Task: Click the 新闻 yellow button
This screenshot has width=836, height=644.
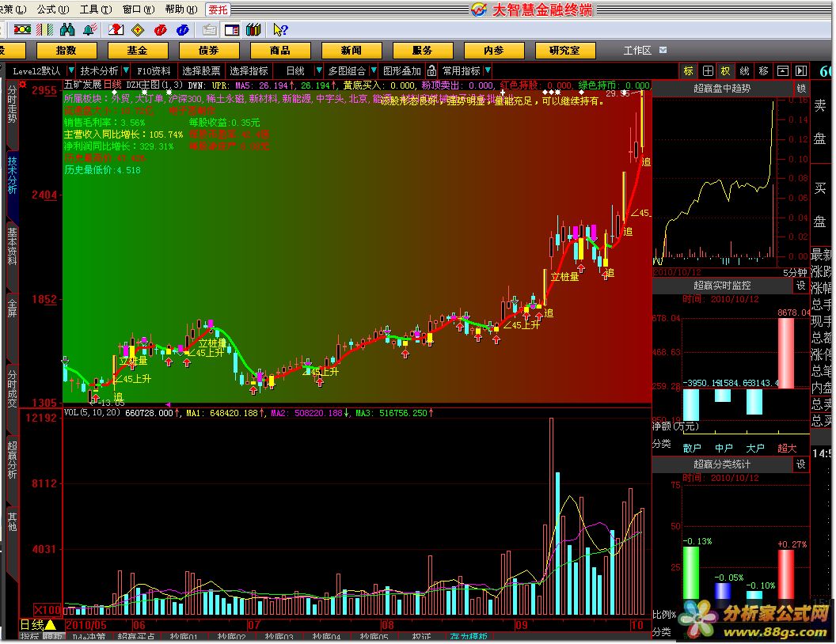Action: pyautogui.click(x=351, y=51)
